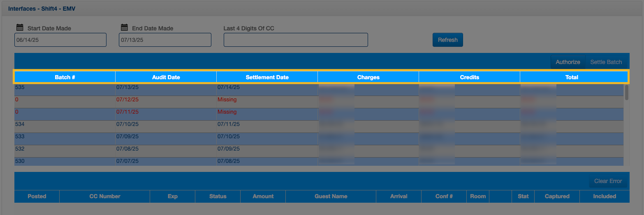Viewport: 644px width, 215px height.
Task: Sort by the Charges column header
Action: pyautogui.click(x=368, y=77)
